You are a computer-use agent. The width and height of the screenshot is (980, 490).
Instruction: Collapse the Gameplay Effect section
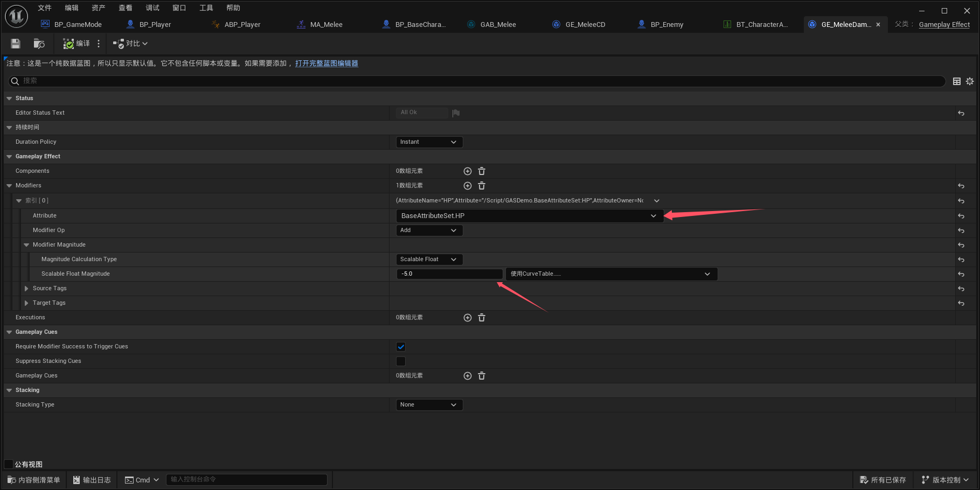(9, 157)
